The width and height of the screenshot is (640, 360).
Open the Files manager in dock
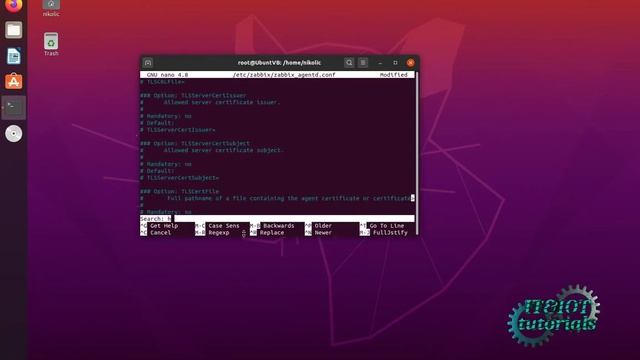pos(13,30)
